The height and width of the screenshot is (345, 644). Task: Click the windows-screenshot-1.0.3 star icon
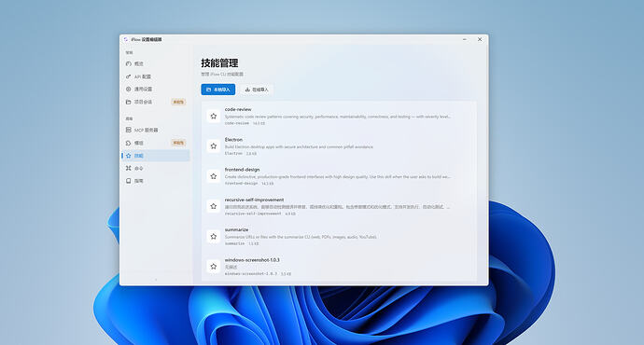pyautogui.click(x=213, y=267)
